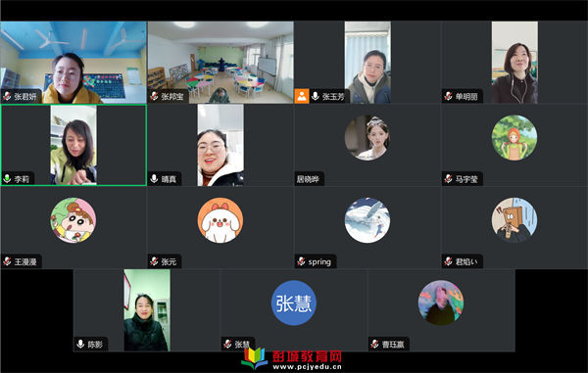Click microphone icon beside 张玉芳 name

point(316,96)
